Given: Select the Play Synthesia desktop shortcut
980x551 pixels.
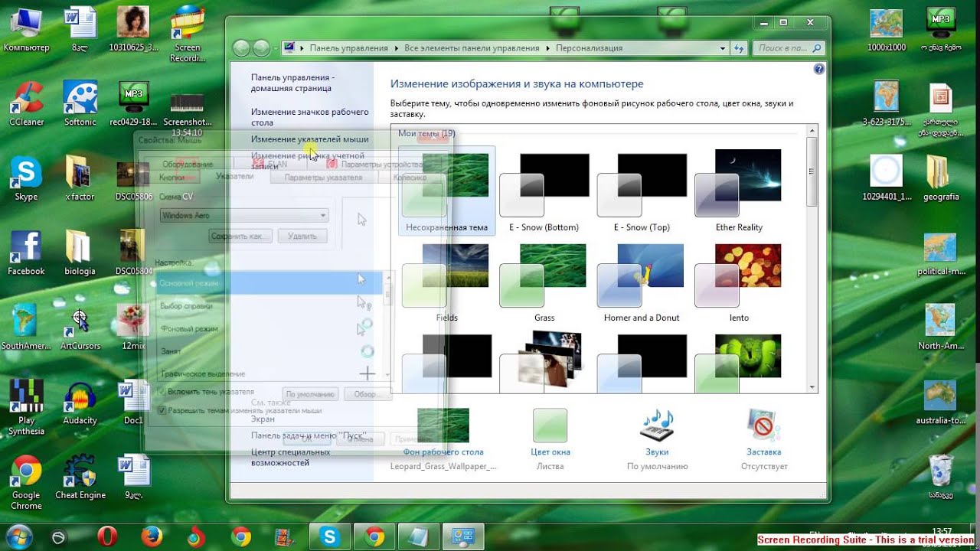Looking at the screenshot, I should [26, 406].
